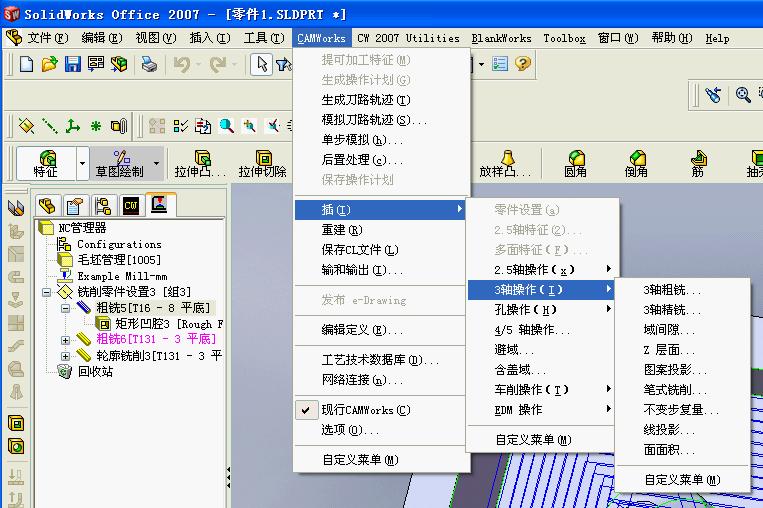The width and height of the screenshot is (763, 508).
Task: Open the dropdown arrow beside 特征 button
Action: (82, 163)
